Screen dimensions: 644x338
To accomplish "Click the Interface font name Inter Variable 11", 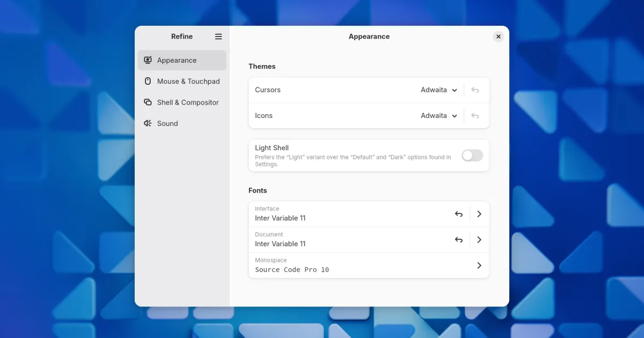I will coord(280,218).
